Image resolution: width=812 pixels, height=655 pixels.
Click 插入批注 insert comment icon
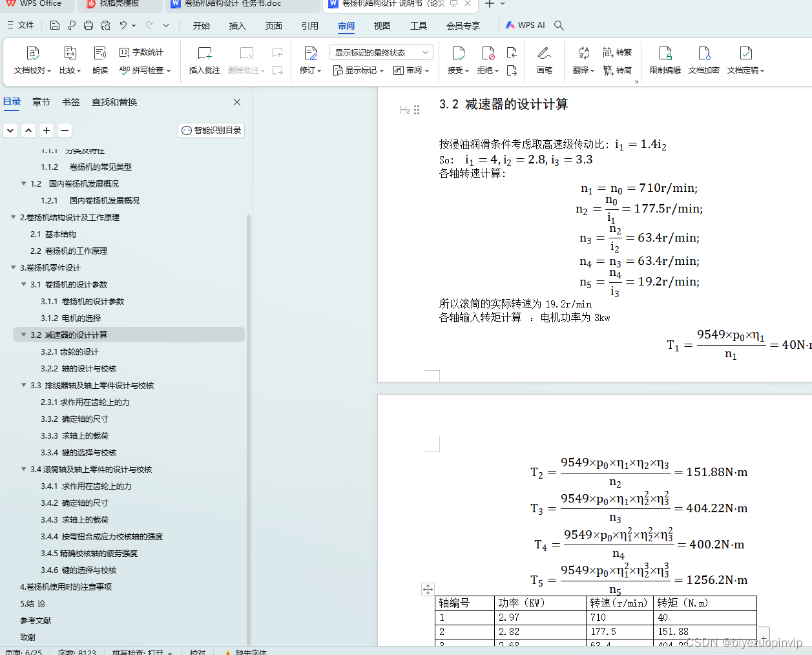(204, 60)
